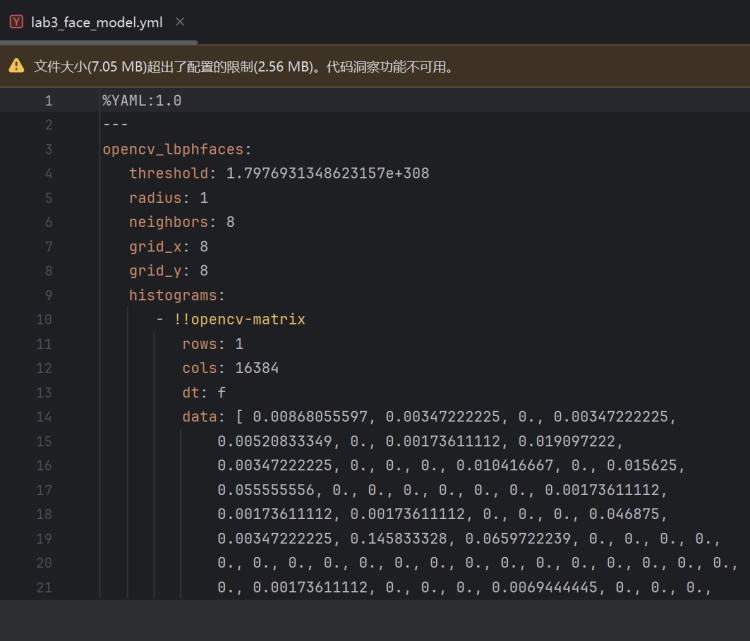Image resolution: width=750 pixels, height=641 pixels.
Task: Click the --- document separator line
Action: click(115, 125)
